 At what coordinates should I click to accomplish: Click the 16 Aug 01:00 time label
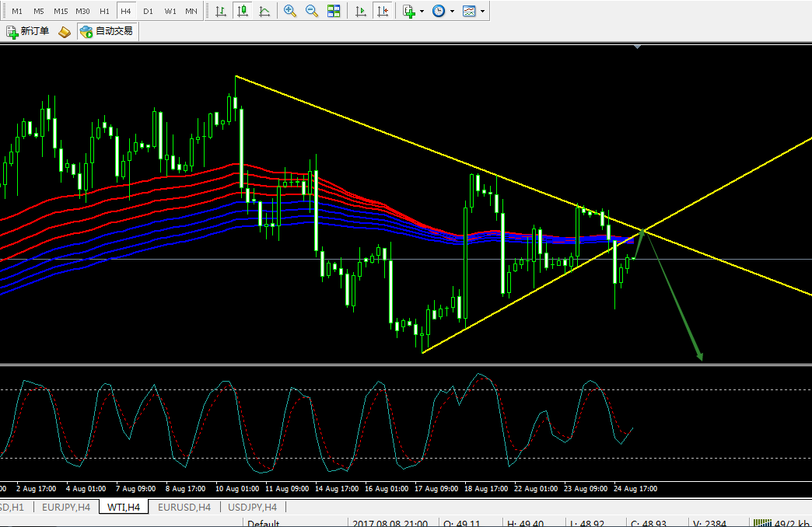coord(387,489)
